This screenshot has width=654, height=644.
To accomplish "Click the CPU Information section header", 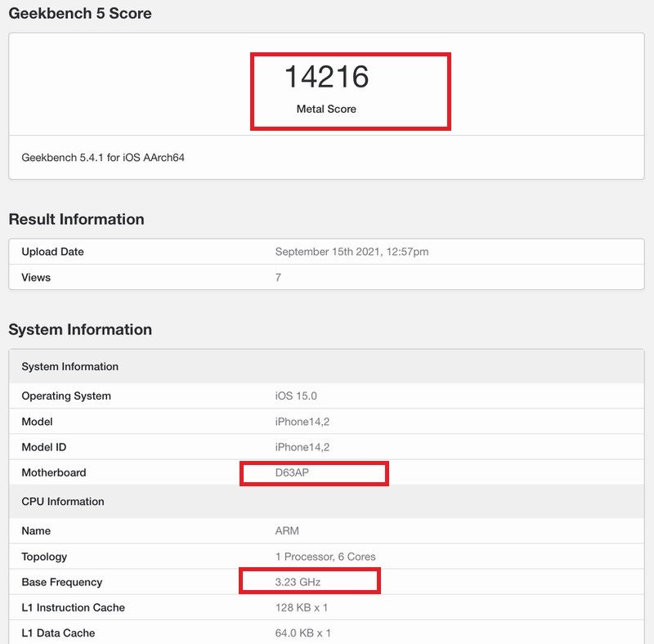I will [63, 501].
